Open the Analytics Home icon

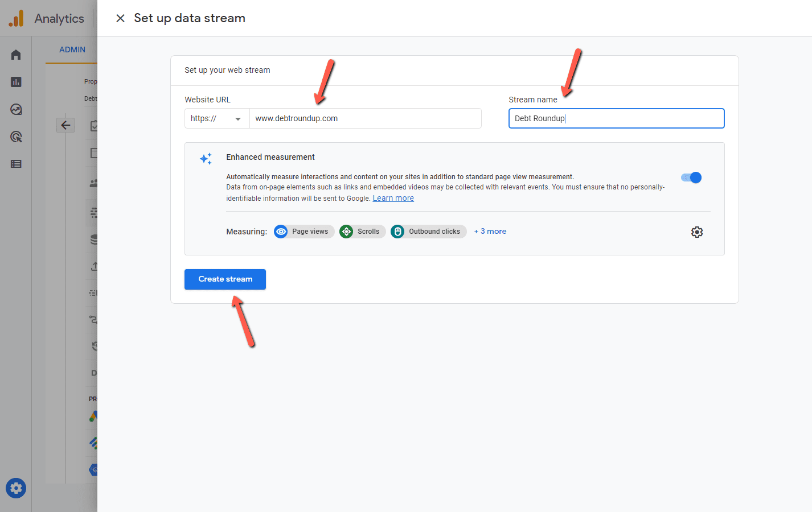point(15,54)
